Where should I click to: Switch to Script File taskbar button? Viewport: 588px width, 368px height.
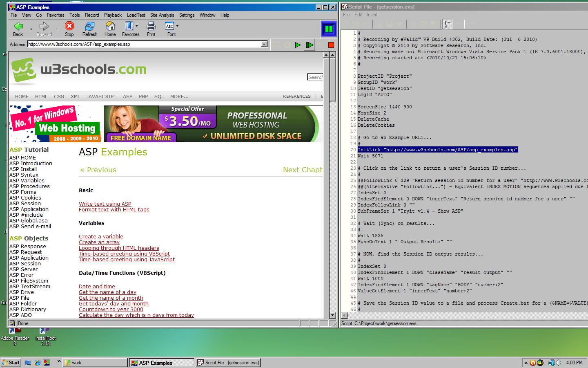coord(228,363)
